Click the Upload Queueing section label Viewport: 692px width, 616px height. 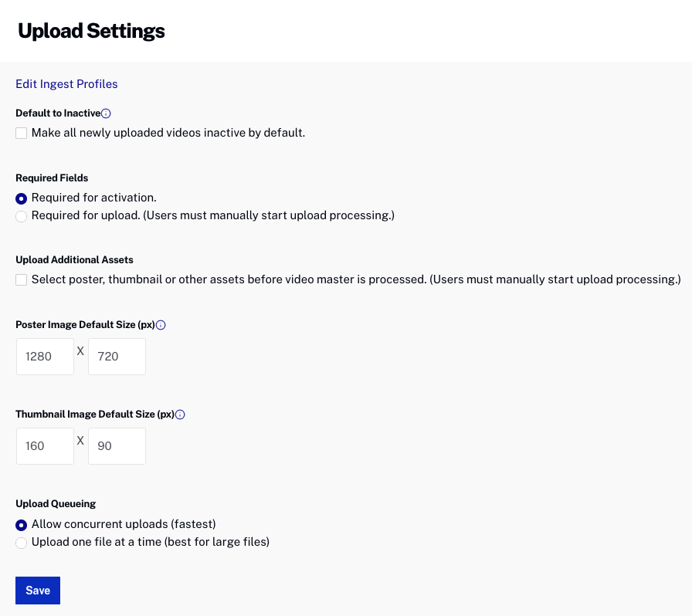[56, 504]
